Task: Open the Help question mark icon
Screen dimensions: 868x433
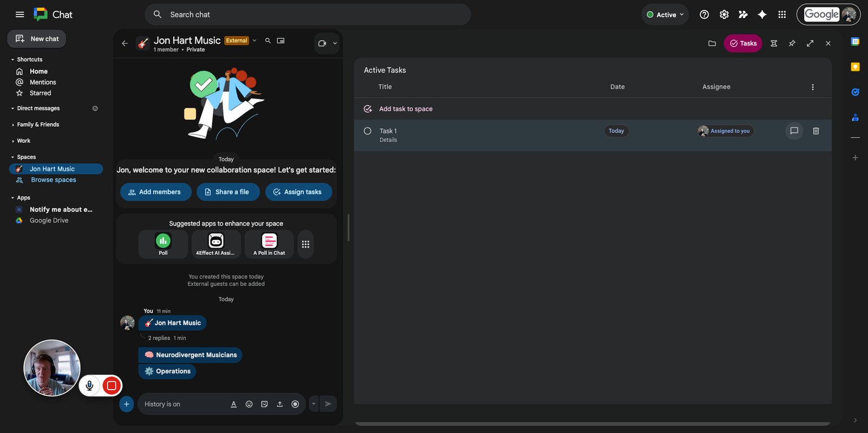Action: click(x=704, y=15)
